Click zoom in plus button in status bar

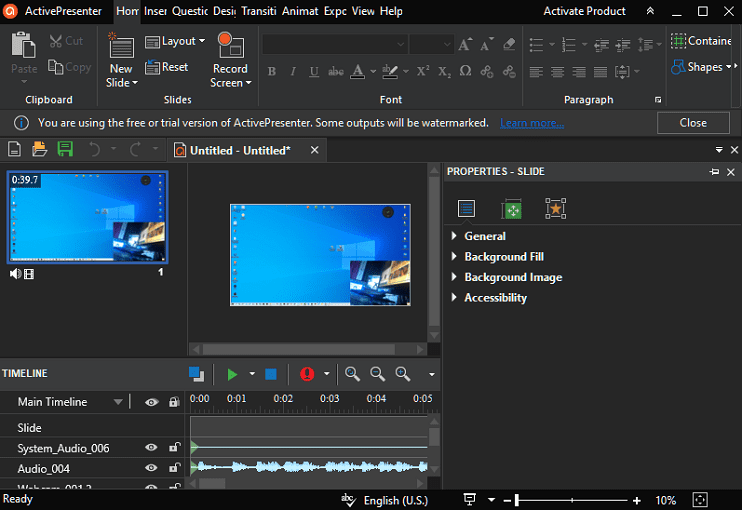[x=637, y=500]
